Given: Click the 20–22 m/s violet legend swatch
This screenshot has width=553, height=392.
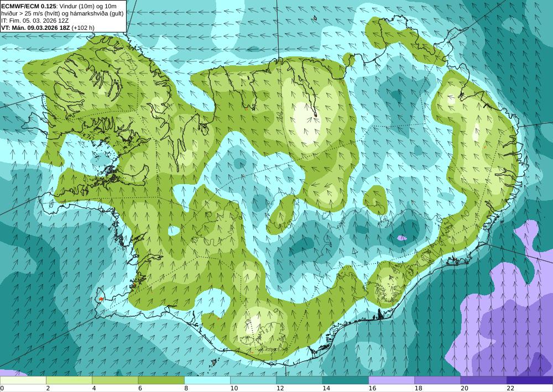Looking at the screenshot, I should [x=483, y=380].
